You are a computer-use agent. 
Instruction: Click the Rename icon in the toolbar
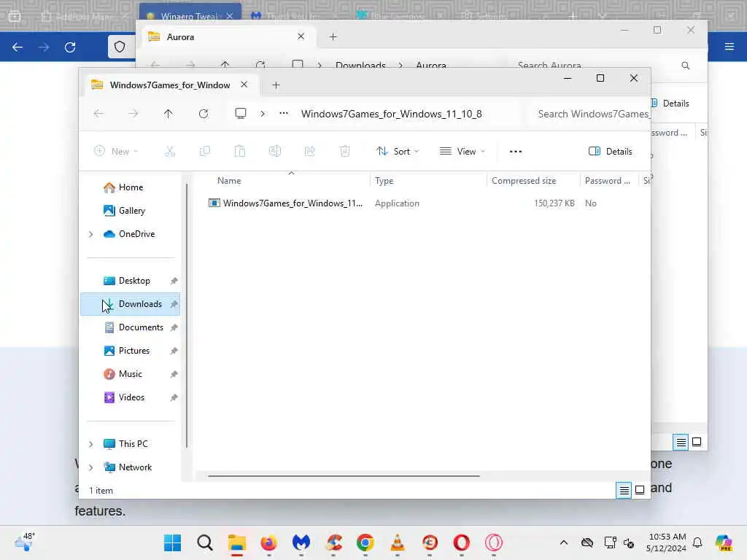click(275, 152)
